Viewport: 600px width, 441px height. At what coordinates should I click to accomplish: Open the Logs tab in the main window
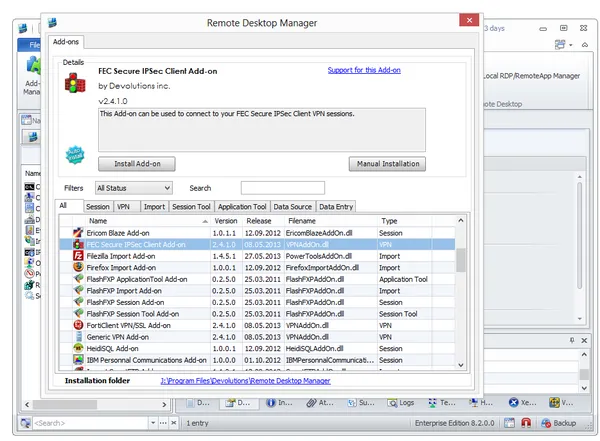(x=400, y=402)
